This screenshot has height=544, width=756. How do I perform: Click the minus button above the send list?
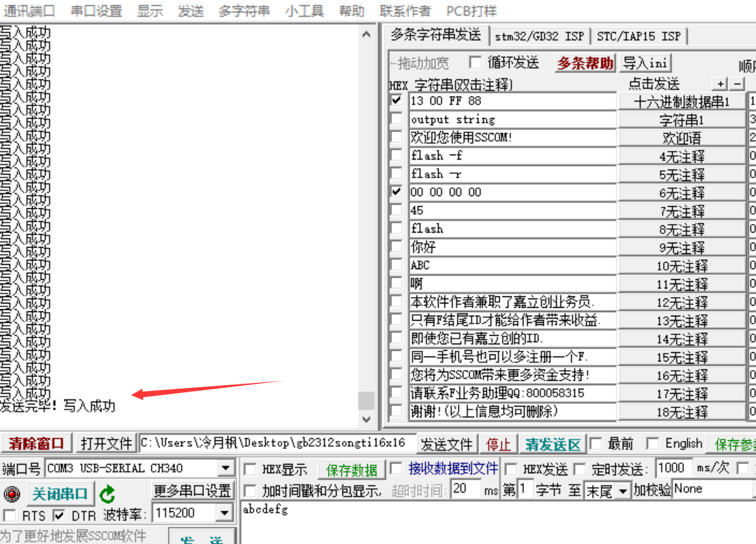(x=737, y=84)
